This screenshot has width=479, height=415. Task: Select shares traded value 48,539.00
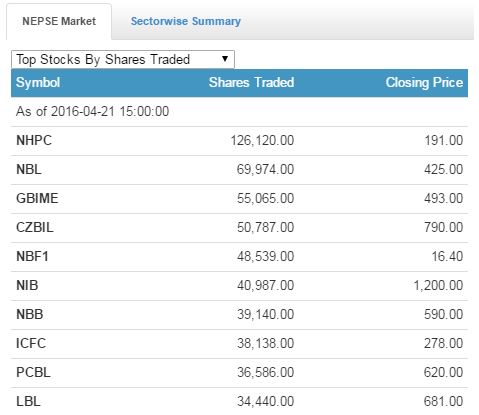(265, 256)
